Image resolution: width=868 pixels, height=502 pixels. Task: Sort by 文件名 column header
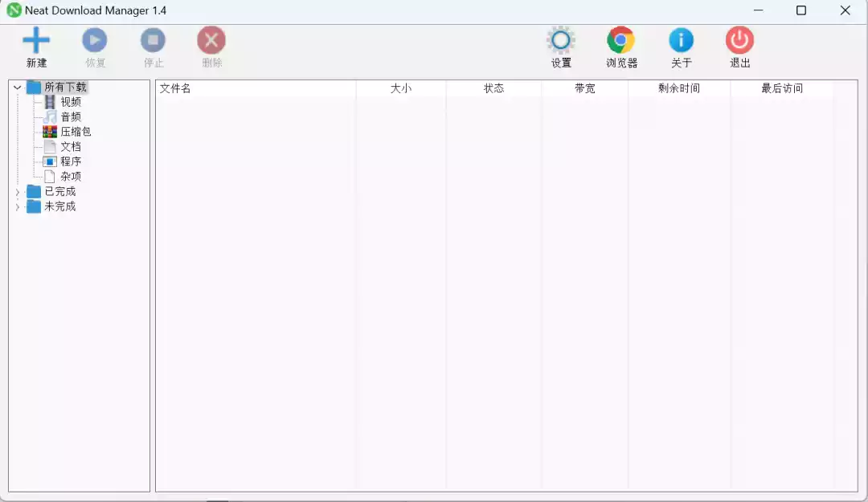click(x=175, y=88)
